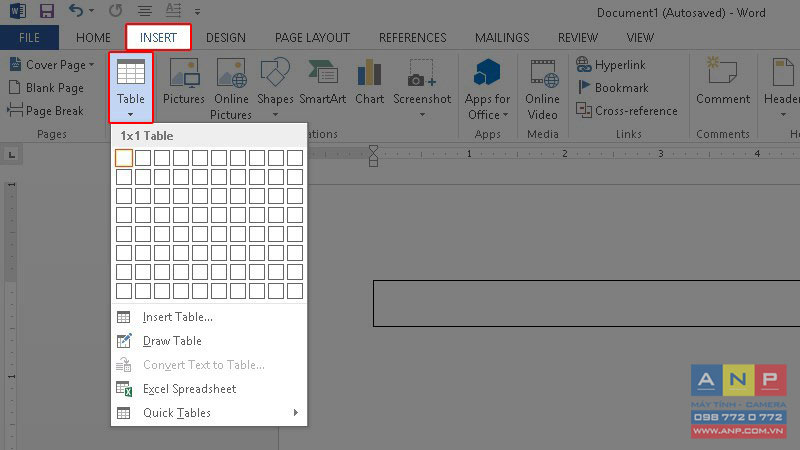Insert an Online Video

pos(542,89)
